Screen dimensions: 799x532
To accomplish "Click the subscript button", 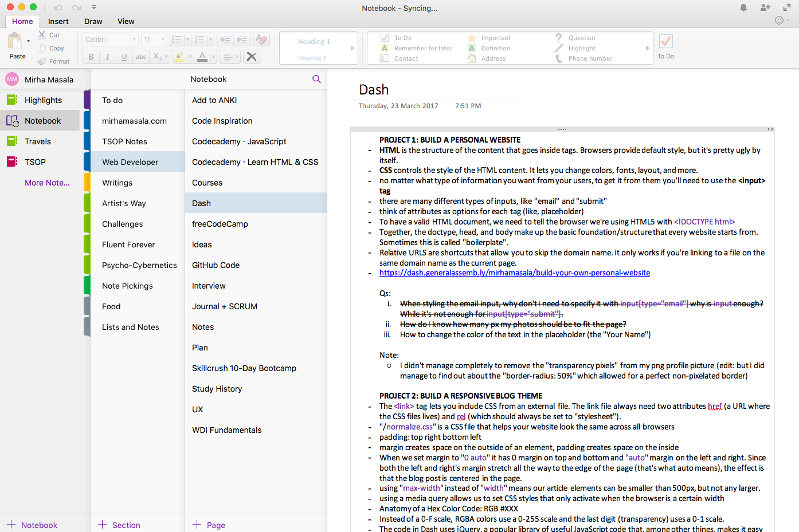I will click(158, 57).
